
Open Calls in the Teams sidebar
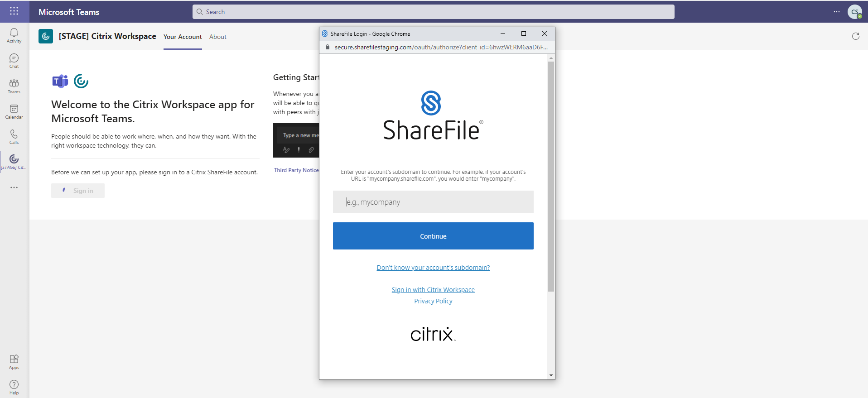point(14,137)
